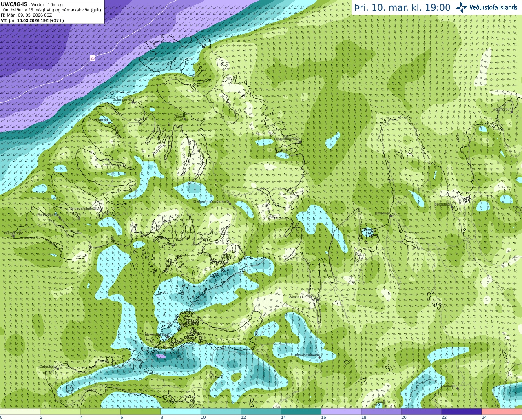Image resolution: width=522 pixels, height=420 pixels.
Task: Click the Gjögurflugvöllur station label
Action: pos(287,139)
